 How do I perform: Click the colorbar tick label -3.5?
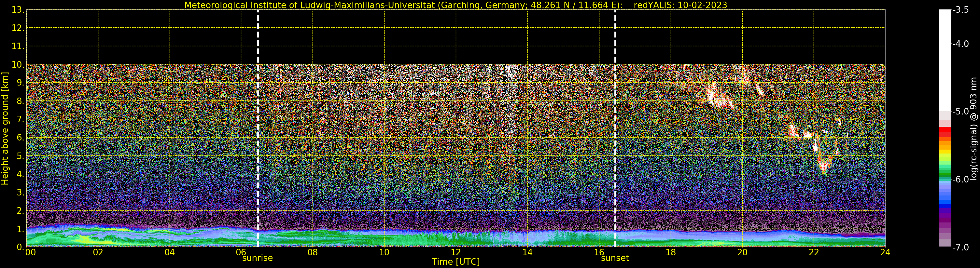click(960, 10)
